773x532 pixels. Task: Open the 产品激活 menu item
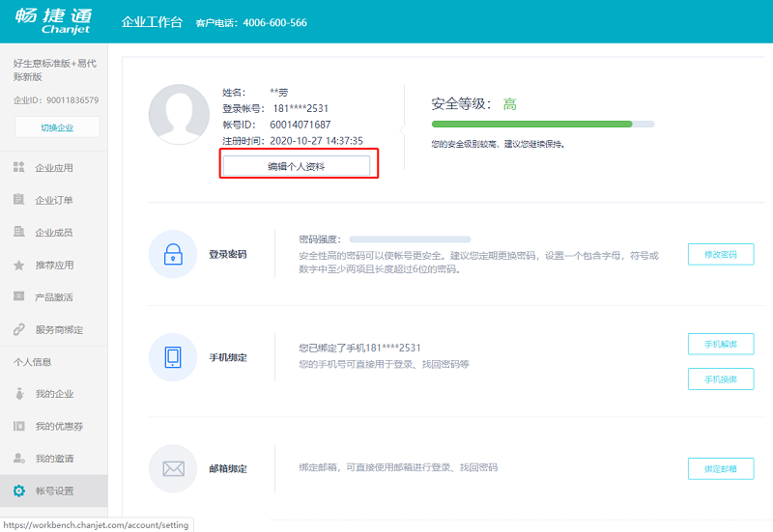(x=54, y=297)
